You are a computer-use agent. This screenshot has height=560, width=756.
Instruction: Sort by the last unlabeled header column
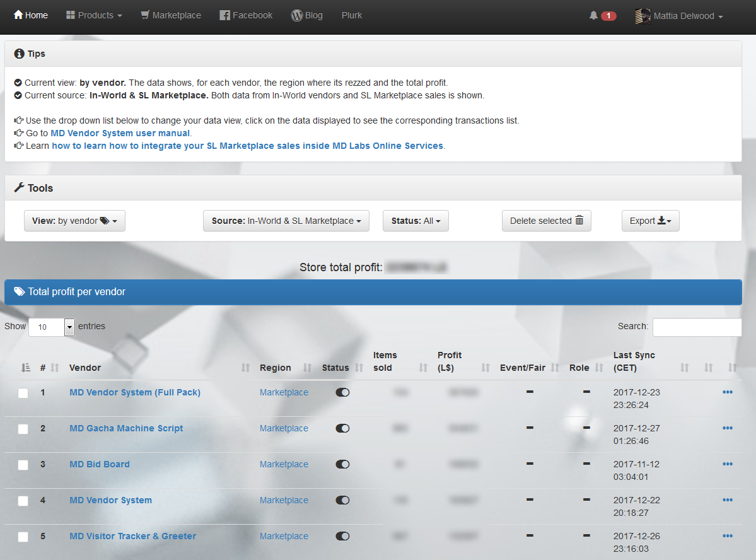[x=733, y=368]
